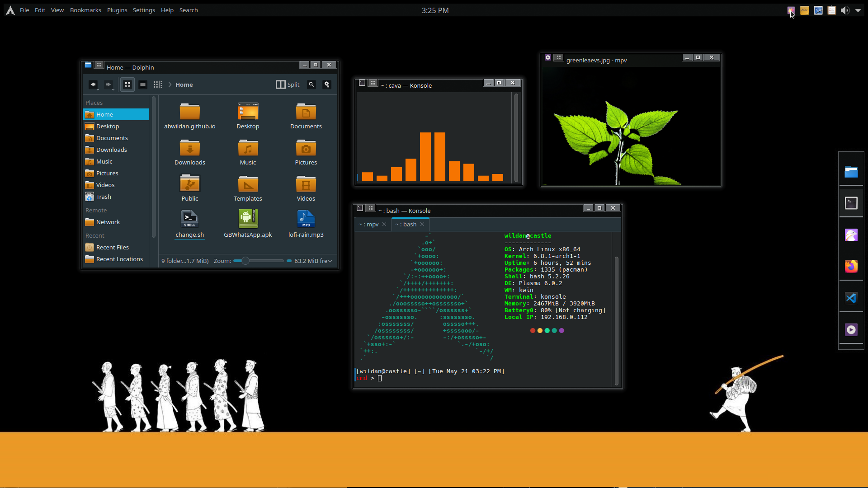Open the Edit menu
868x488 pixels.
(40, 10)
